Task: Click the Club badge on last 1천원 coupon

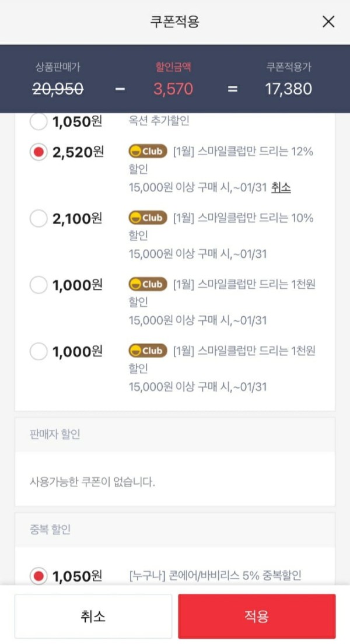Action: 148,351
